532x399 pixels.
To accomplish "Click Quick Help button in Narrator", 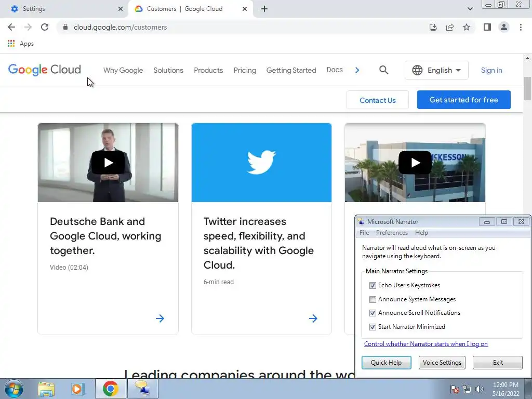I will [x=386, y=362].
